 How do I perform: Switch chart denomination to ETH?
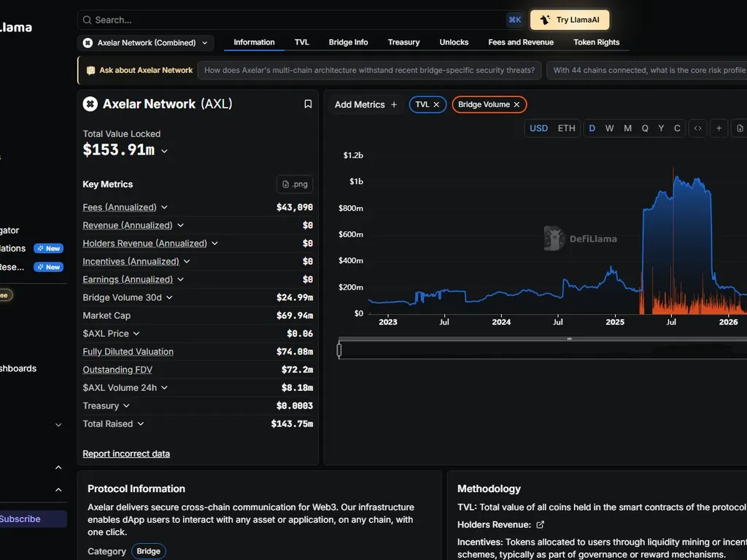pos(566,128)
